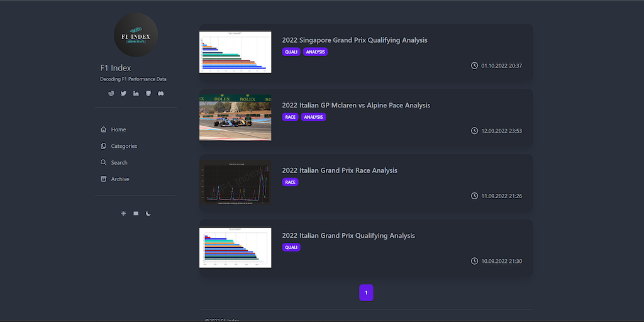Click RACE tag on Mclaren vs Alpine post
The image size is (644, 322).
pyautogui.click(x=290, y=117)
